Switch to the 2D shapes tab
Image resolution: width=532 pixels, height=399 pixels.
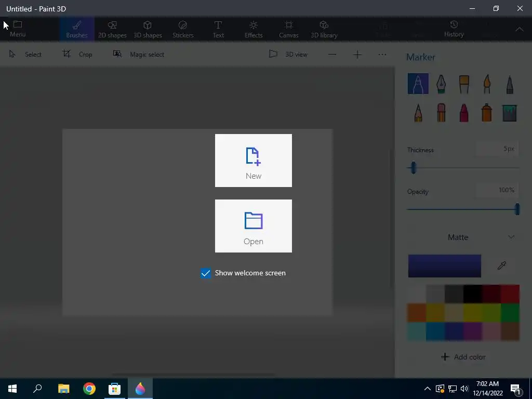click(x=112, y=30)
